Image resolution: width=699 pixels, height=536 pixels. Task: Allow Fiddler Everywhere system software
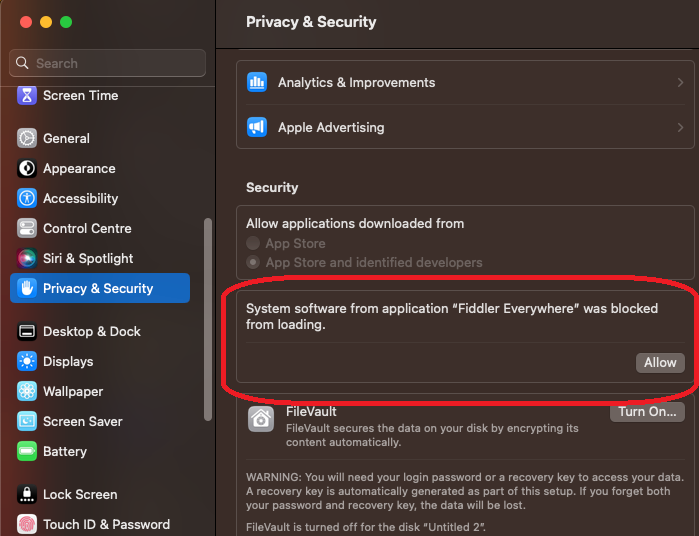pyautogui.click(x=660, y=363)
